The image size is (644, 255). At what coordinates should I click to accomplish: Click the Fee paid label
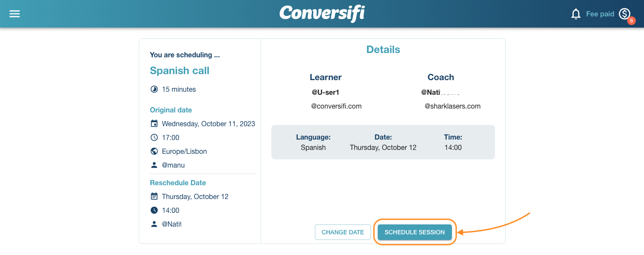pos(600,13)
